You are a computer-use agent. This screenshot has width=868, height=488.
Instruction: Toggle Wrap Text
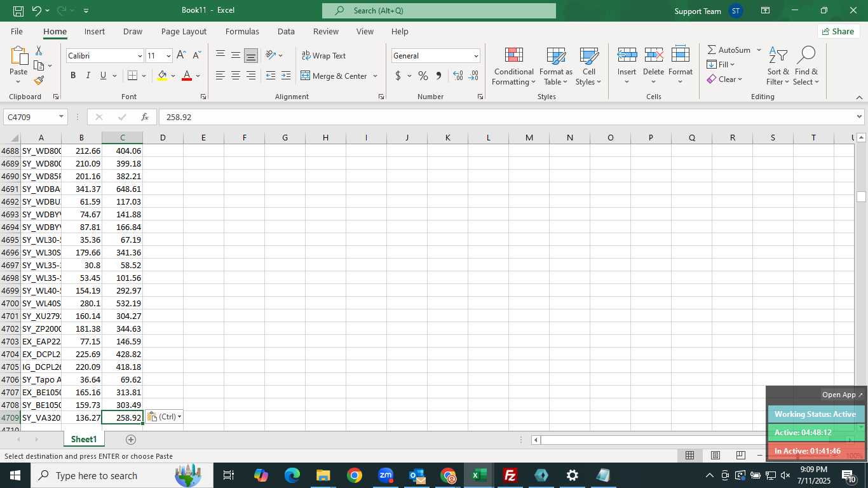(323, 55)
